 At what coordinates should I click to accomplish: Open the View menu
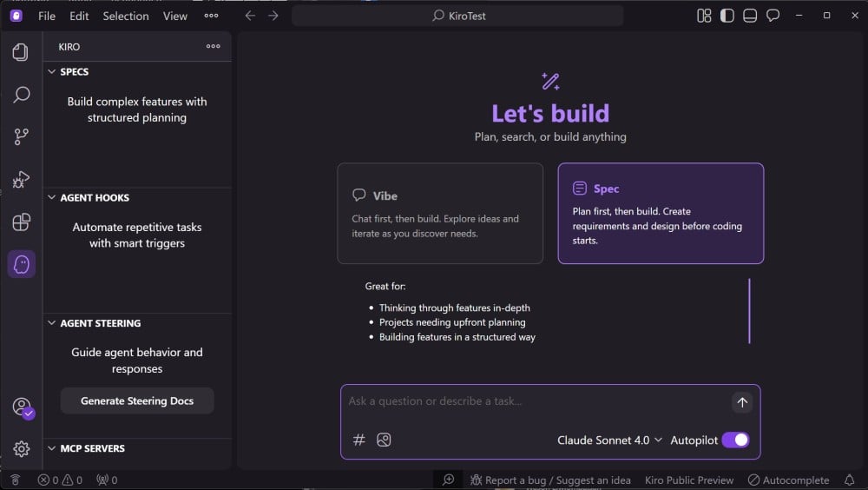(175, 17)
